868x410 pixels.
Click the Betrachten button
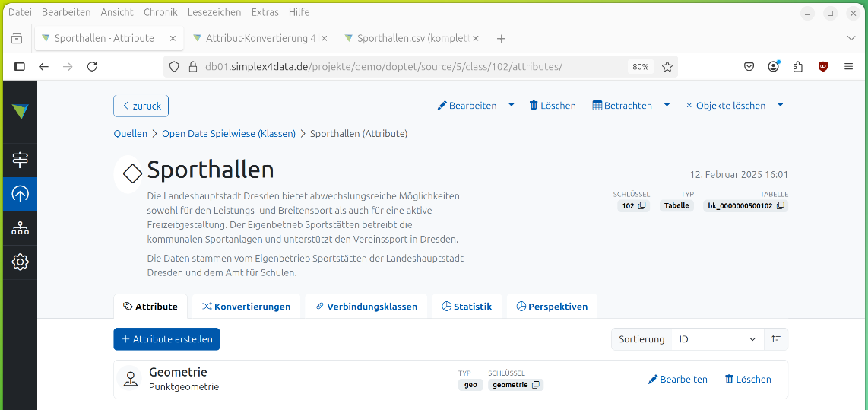(x=622, y=105)
